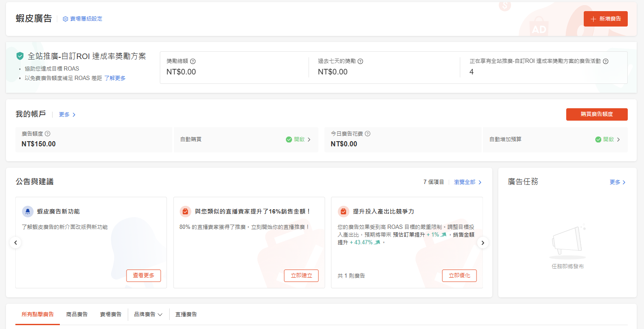The width and height of the screenshot is (644, 329).
Task: Click the 共 1 則廣告 text
Action: click(351, 276)
